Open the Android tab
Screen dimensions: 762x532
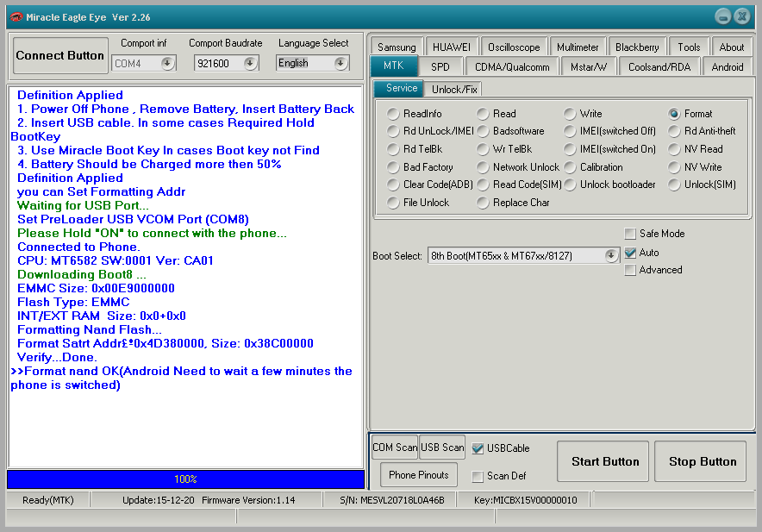(727, 66)
